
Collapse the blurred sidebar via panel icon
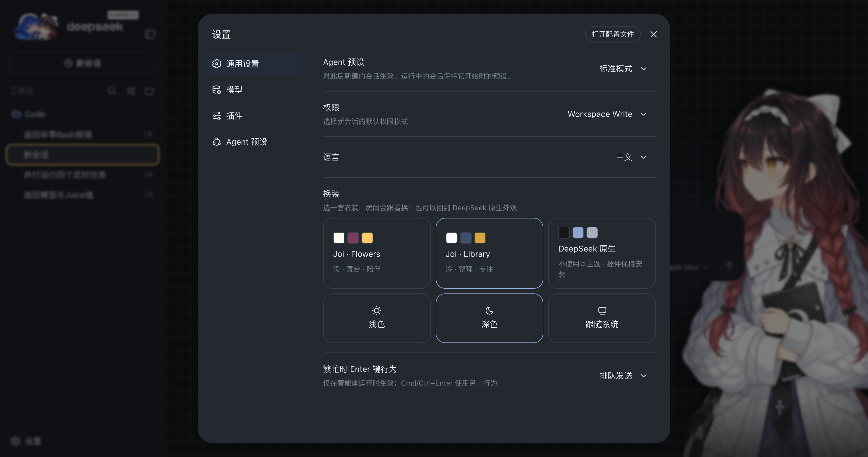tap(150, 34)
